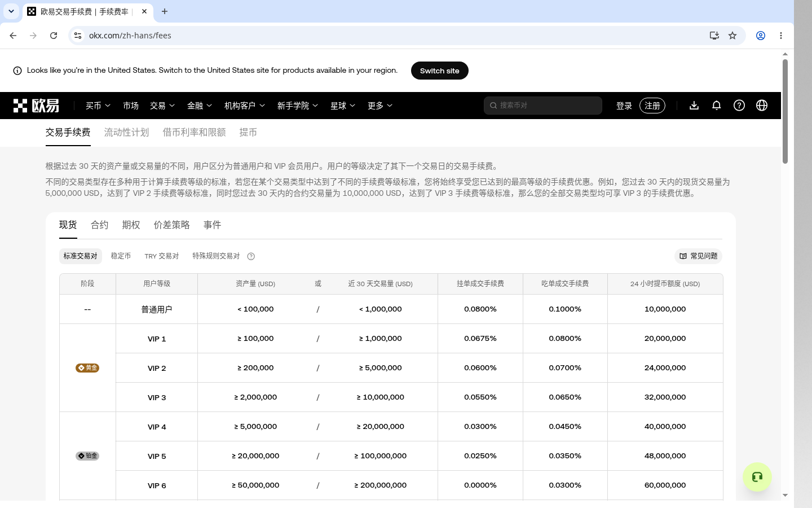Screen dimensions: 812x508
Task: Expand the 新手学院 dropdown menu
Action: click(298, 106)
